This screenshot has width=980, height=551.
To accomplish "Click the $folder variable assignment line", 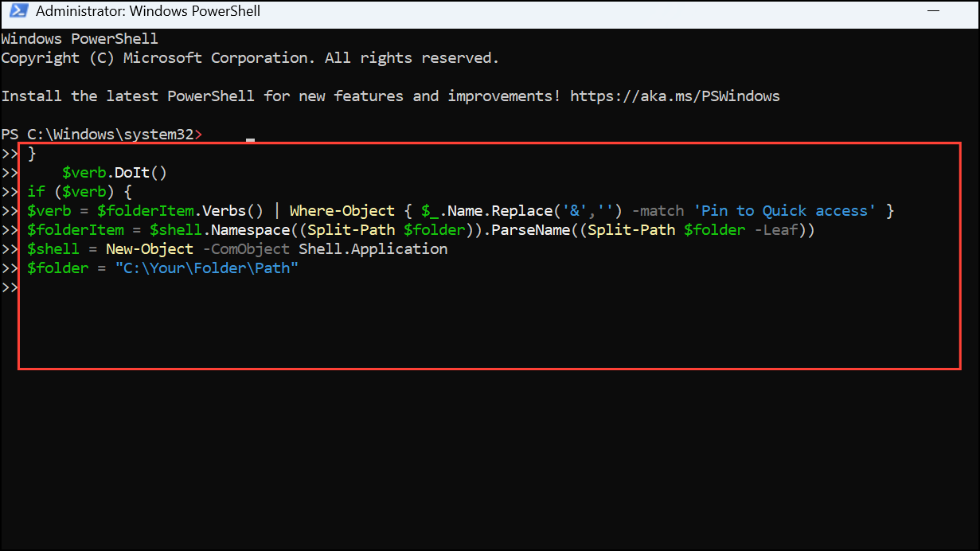I will 58,268.
